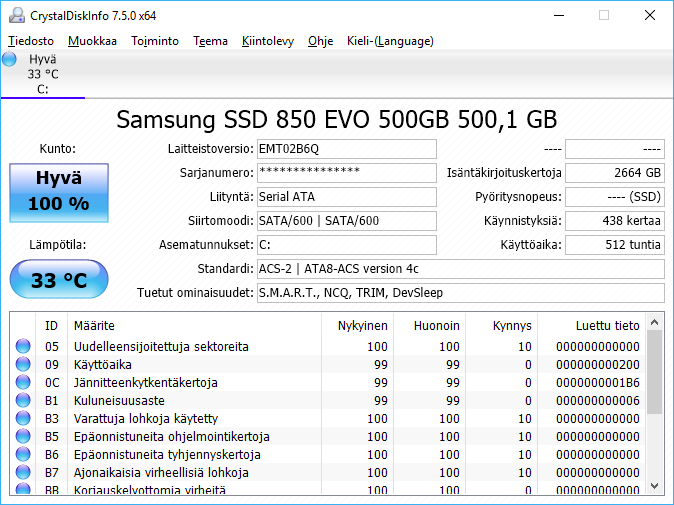The image size is (674, 505).
Task: Click the Nykyinen column header
Action: pyautogui.click(x=357, y=326)
